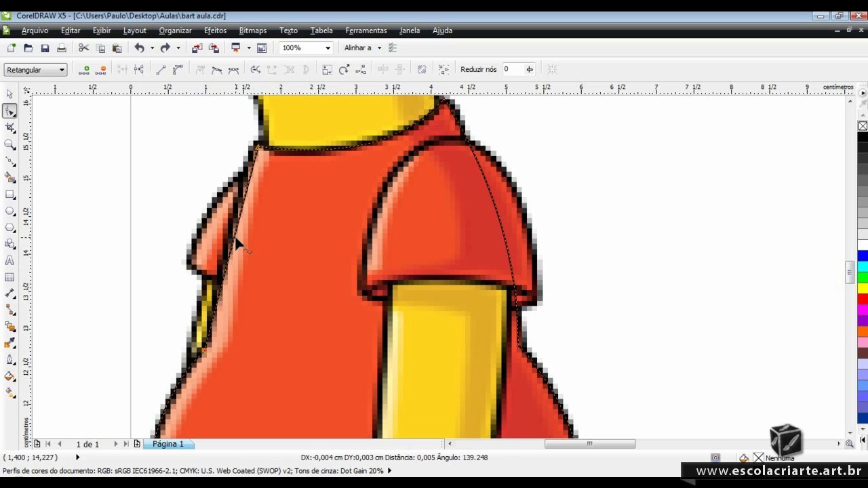
Task: Open the Efeitos menu
Action: (215, 30)
